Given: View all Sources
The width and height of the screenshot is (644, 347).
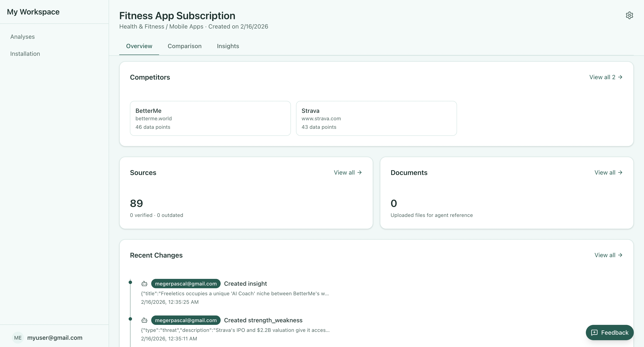Looking at the screenshot, I should point(348,173).
